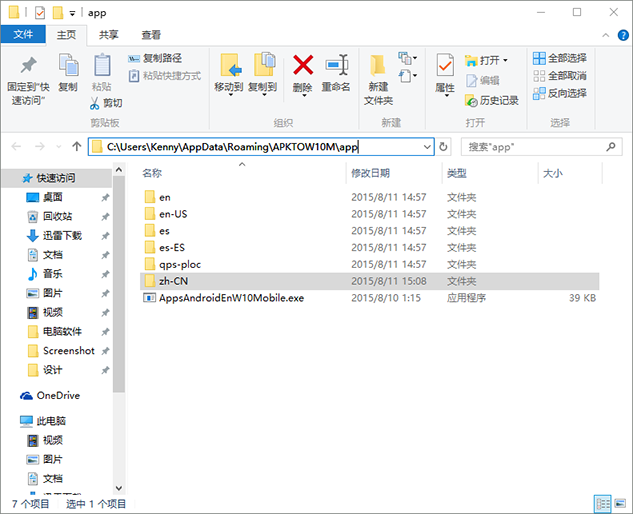Open the Move to menu
This screenshot has width=633, height=514.
(x=229, y=75)
